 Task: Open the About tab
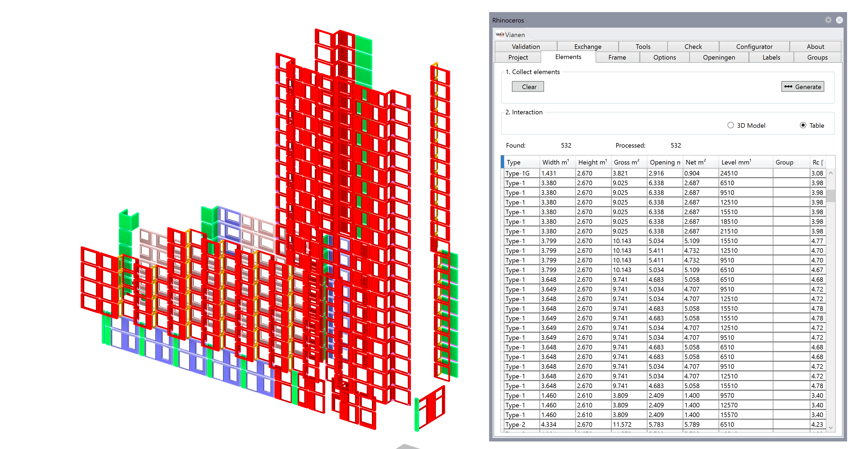pyautogui.click(x=815, y=46)
